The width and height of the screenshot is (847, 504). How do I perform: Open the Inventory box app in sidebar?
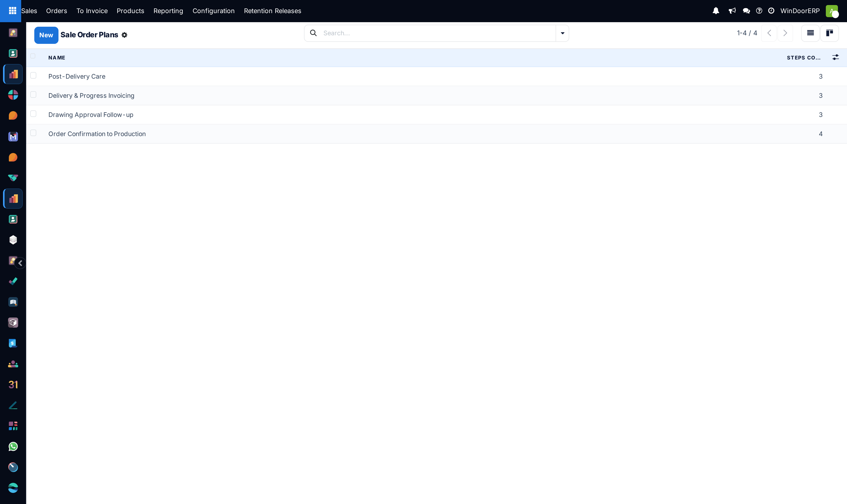(13, 323)
